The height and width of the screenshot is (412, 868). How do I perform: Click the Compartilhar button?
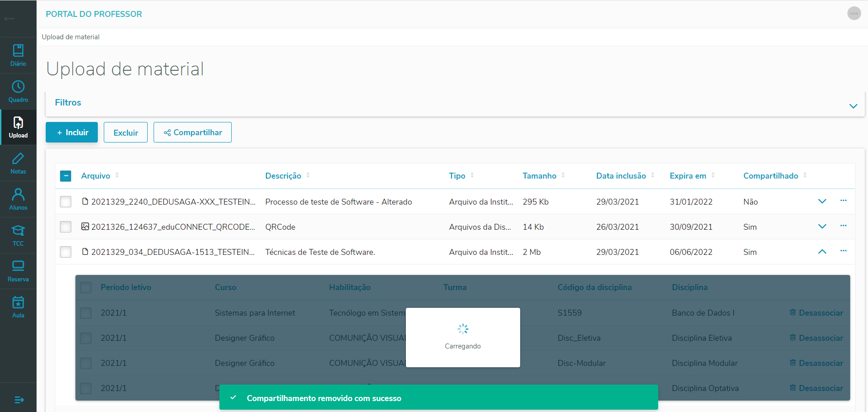coord(192,132)
